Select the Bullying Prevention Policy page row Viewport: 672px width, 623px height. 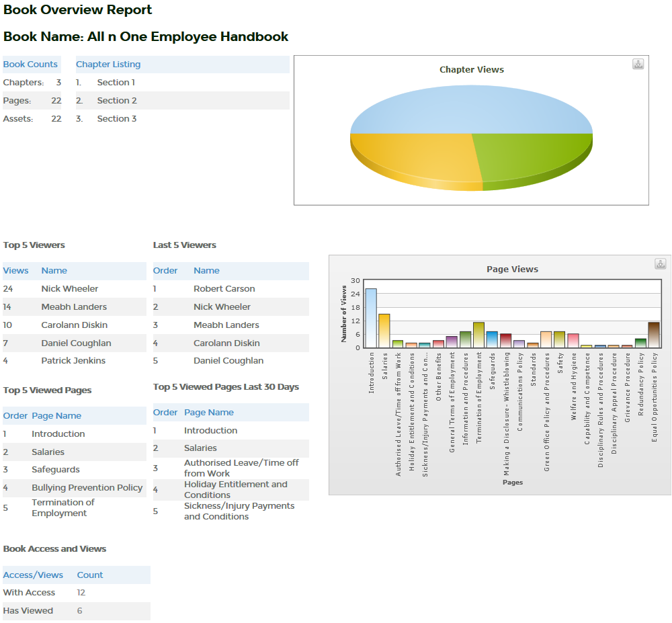[87, 488]
